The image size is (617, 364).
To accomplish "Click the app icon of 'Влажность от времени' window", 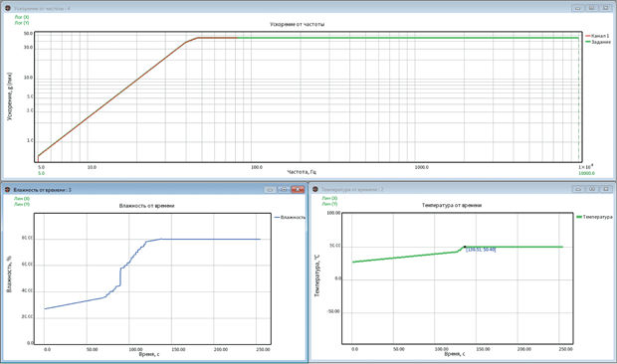I will point(8,190).
